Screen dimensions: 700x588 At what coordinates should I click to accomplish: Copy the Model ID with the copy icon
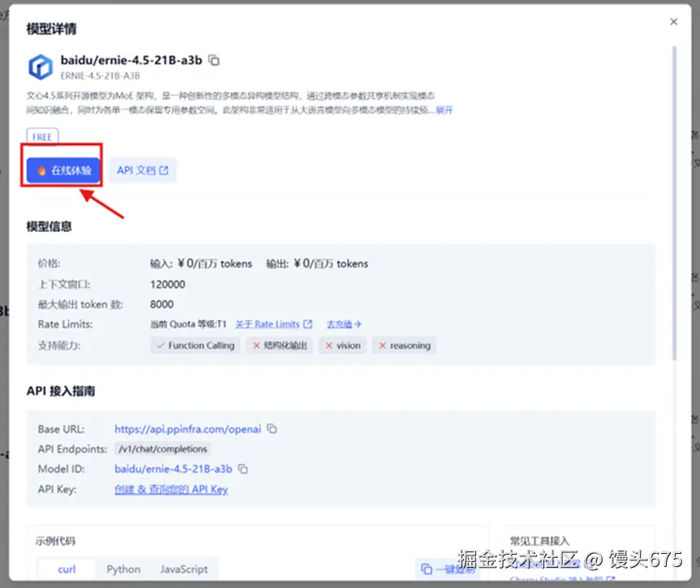[x=243, y=469]
